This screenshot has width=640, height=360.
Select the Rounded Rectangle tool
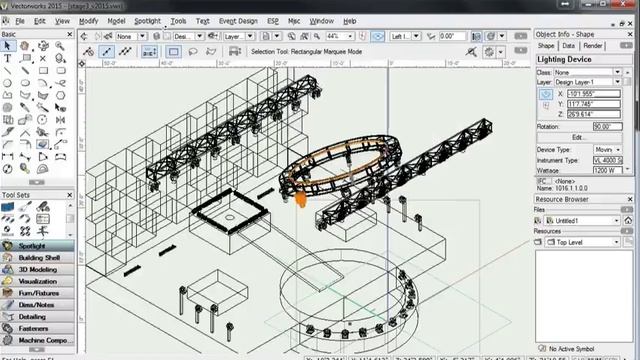[60, 71]
